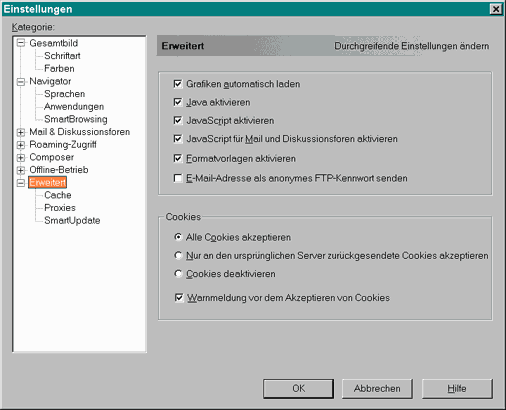Viewport: 506px width, 410px height.
Task: Open the Farben category
Action: pyautogui.click(x=59, y=68)
